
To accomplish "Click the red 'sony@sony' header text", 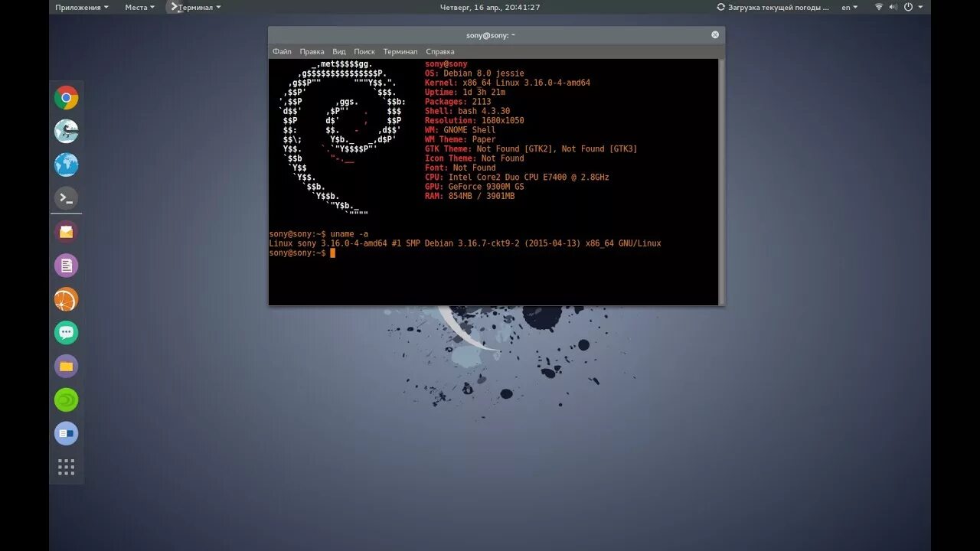I will tap(446, 64).
